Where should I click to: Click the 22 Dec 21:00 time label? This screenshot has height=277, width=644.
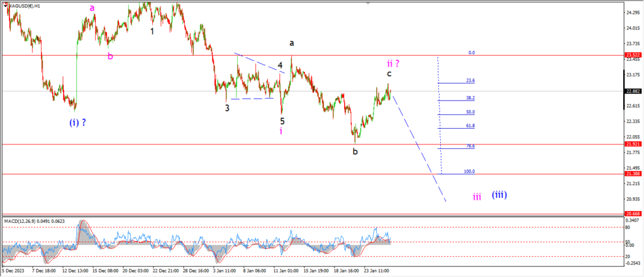click(166, 271)
